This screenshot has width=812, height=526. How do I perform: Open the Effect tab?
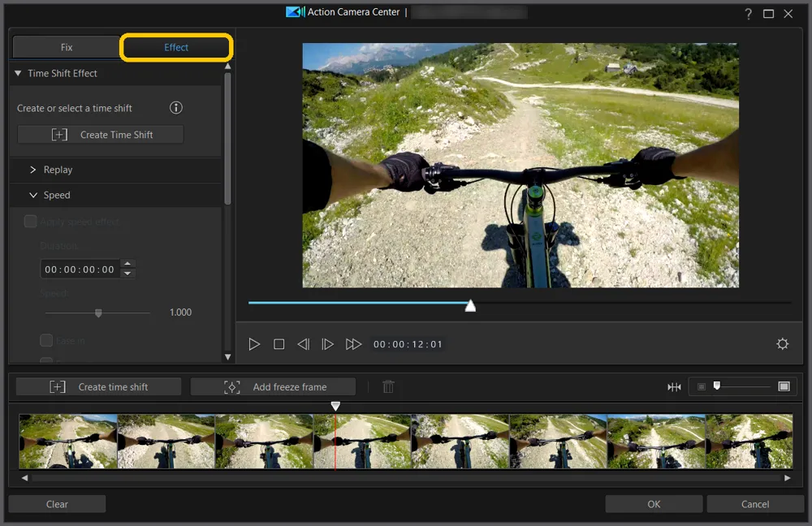176,47
